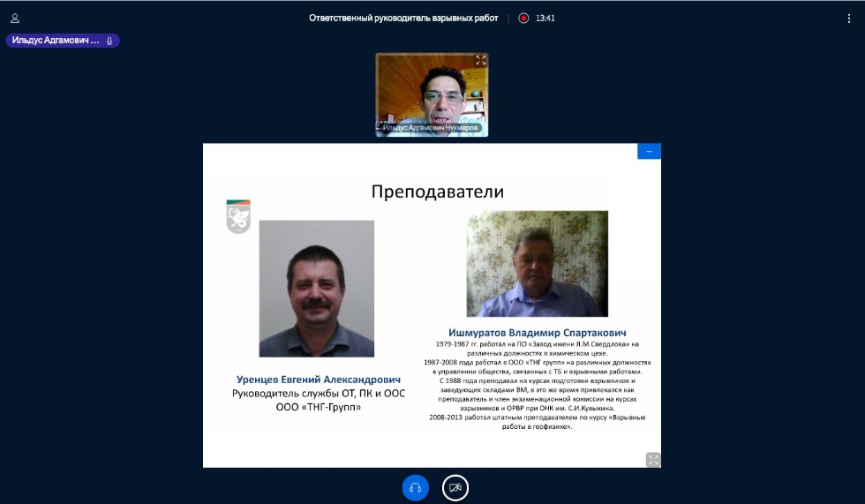Open the three-dot options menu
865x504 pixels.
[x=849, y=18]
